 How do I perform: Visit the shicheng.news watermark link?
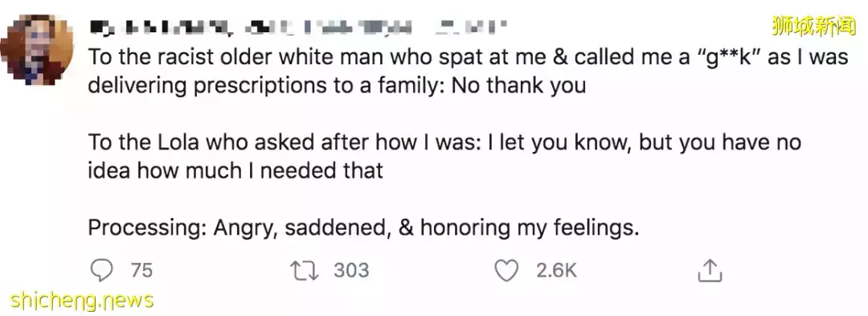[x=82, y=301]
